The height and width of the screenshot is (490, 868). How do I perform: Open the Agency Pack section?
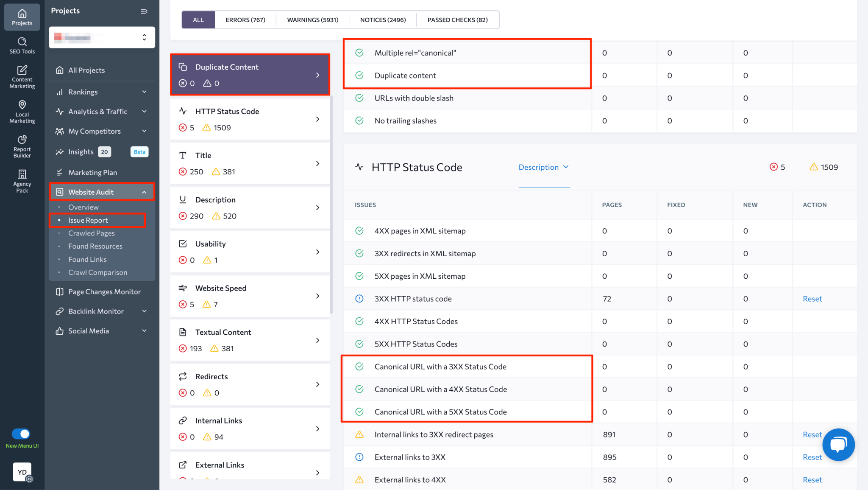tap(22, 180)
